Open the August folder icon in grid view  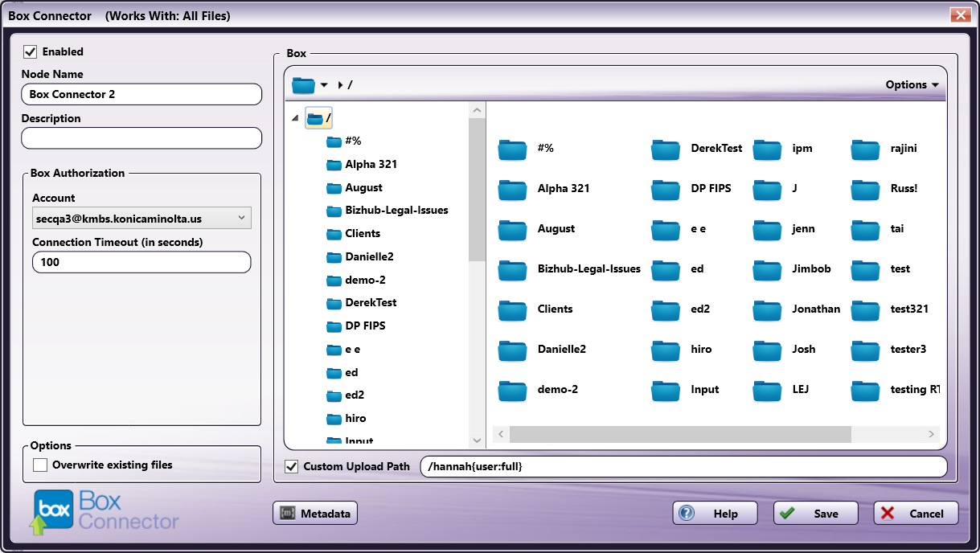pyautogui.click(x=511, y=229)
